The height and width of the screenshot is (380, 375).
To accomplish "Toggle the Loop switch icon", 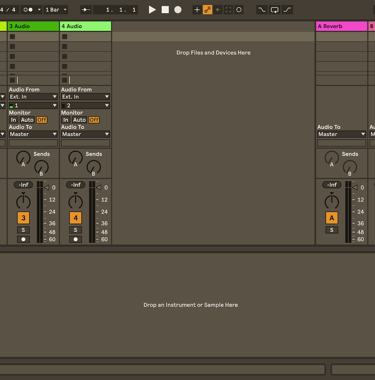I will click(x=275, y=10).
